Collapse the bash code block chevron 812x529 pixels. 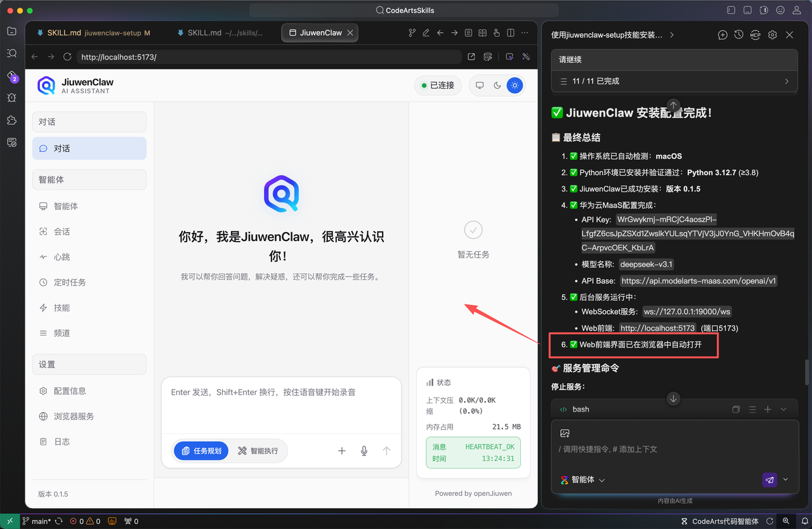(x=783, y=410)
